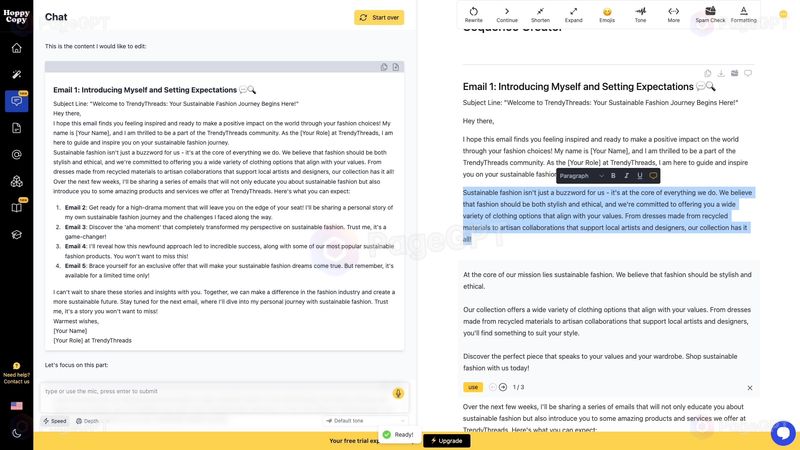
Task: Copy the chat content with the copy icon
Action: click(x=384, y=67)
